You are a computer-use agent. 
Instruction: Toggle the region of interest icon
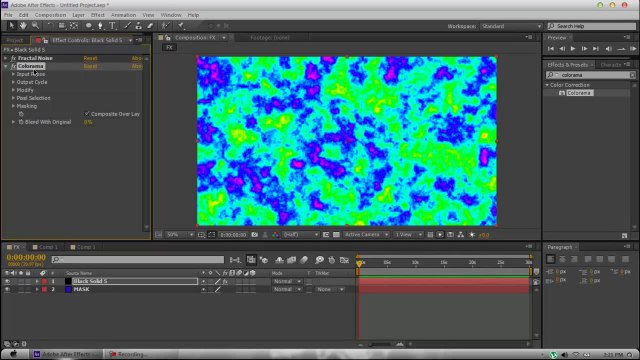(x=326, y=235)
